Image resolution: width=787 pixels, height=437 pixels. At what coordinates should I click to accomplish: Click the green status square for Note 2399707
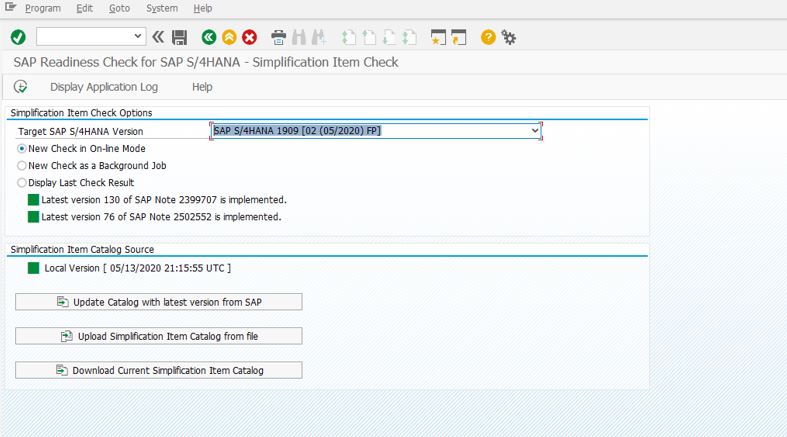tap(33, 200)
